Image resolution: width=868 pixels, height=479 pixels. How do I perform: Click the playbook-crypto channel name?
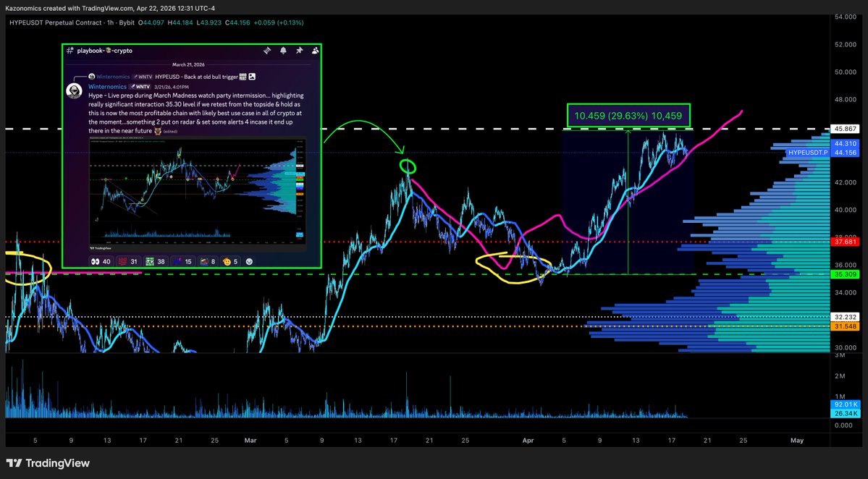pyautogui.click(x=105, y=51)
